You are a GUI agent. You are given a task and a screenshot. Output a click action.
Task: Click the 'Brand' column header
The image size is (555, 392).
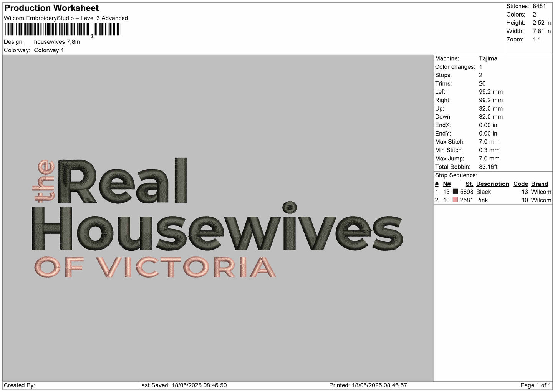540,184
